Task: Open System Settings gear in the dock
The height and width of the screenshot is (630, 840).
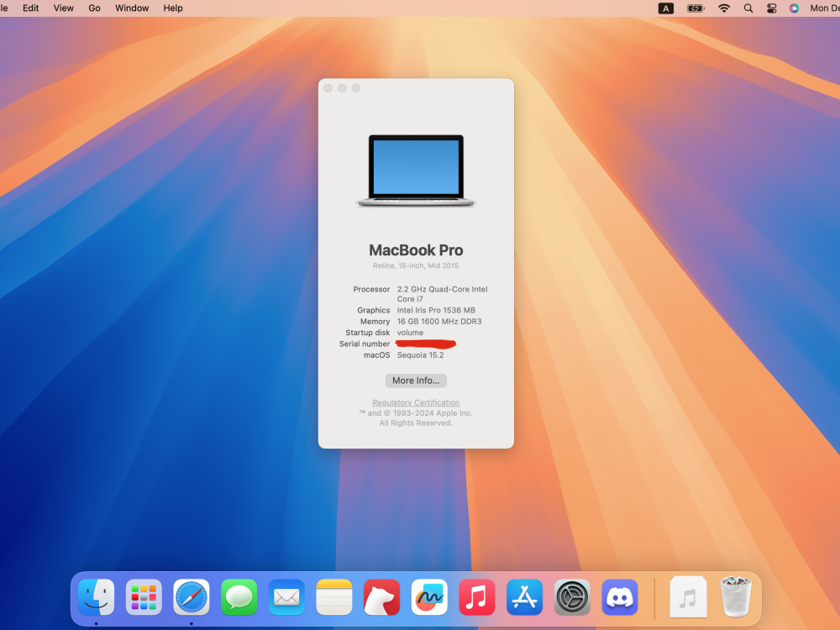Action: tap(572, 596)
